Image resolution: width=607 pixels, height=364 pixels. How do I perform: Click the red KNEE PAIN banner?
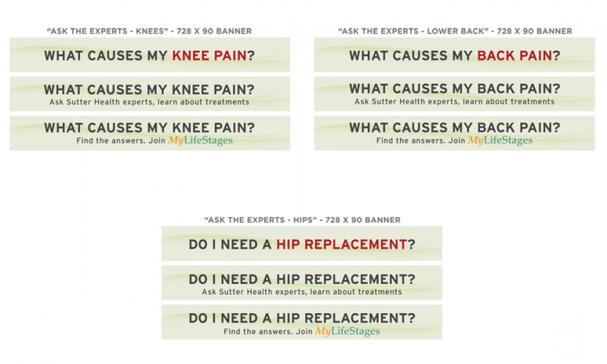click(x=150, y=55)
